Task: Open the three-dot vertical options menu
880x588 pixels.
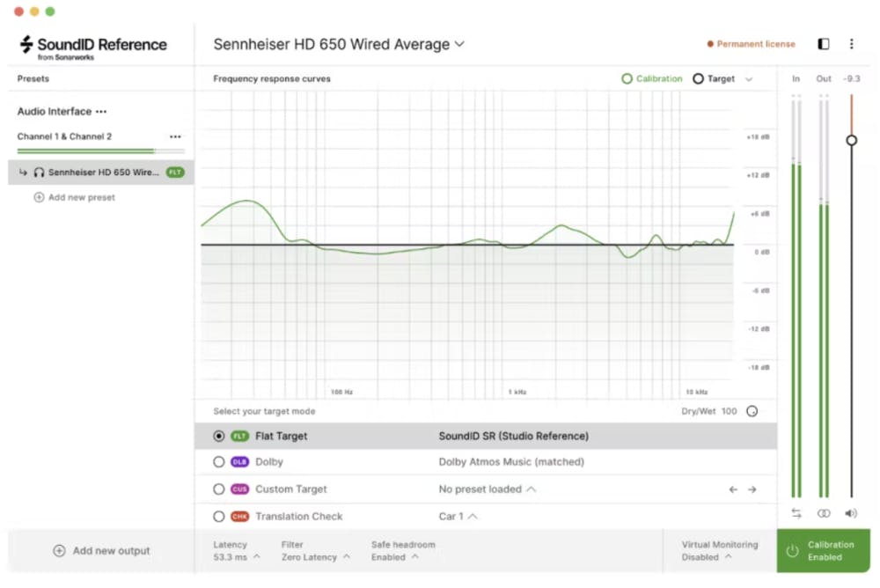Action: (x=851, y=44)
